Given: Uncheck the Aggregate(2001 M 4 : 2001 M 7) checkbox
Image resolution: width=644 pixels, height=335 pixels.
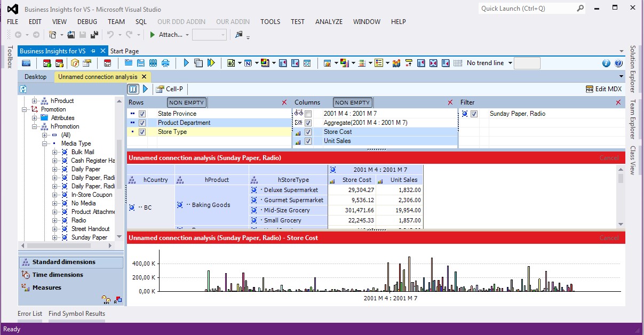Looking at the screenshot, I should click(308, 123).
